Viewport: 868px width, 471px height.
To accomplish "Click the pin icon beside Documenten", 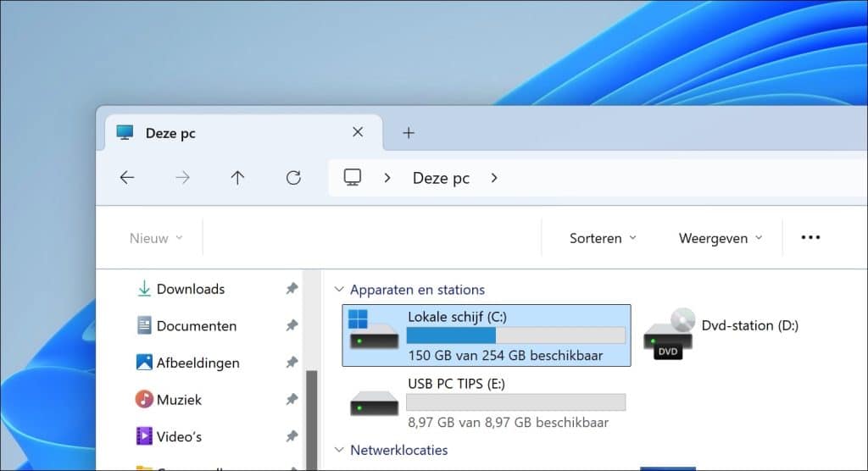I will click(x=292, y=325).
